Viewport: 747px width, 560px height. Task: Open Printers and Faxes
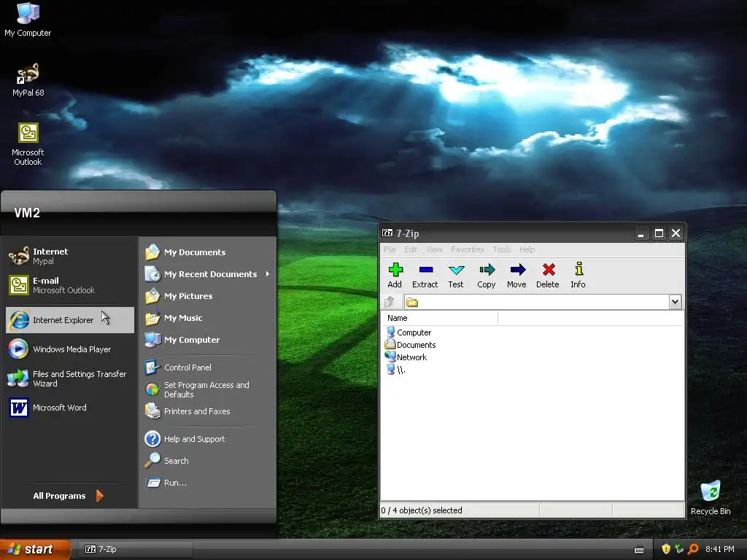pos(208,411)
